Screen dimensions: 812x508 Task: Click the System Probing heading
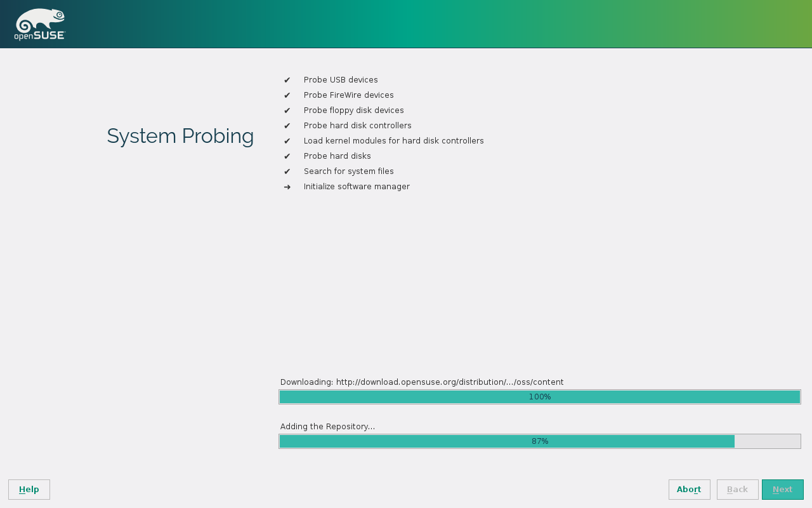[x=180, y=136]
